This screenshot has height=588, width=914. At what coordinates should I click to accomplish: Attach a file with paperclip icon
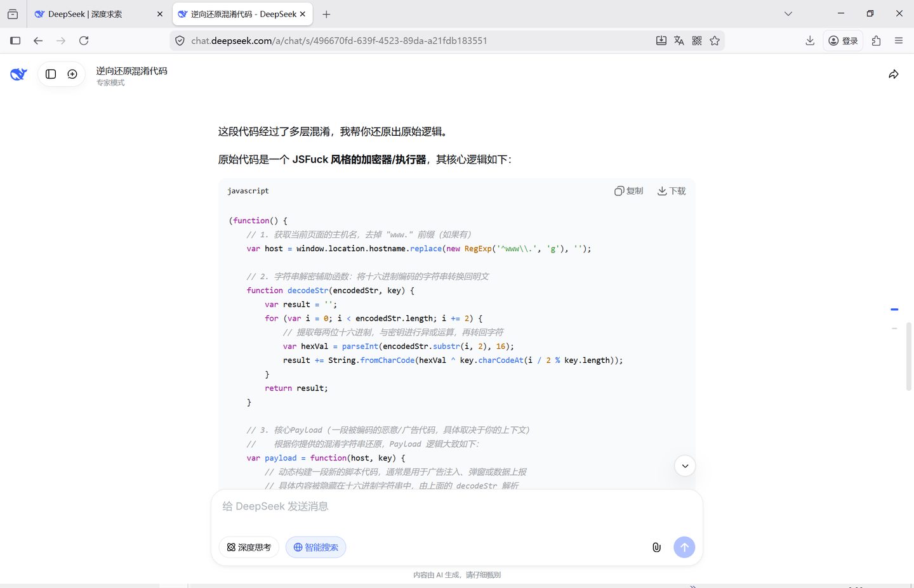point(656,547)
